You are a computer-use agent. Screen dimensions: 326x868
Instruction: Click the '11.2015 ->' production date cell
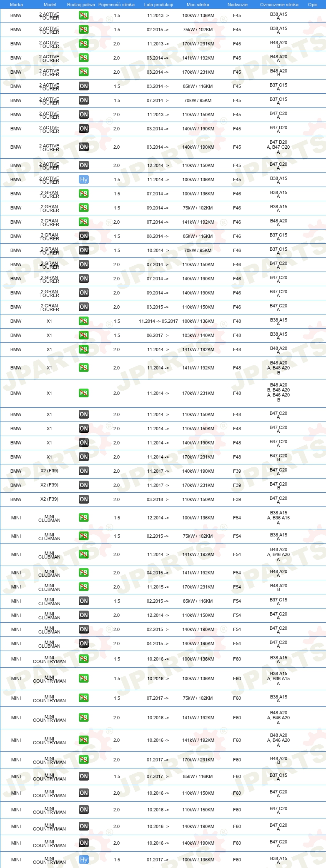[158, 587]
